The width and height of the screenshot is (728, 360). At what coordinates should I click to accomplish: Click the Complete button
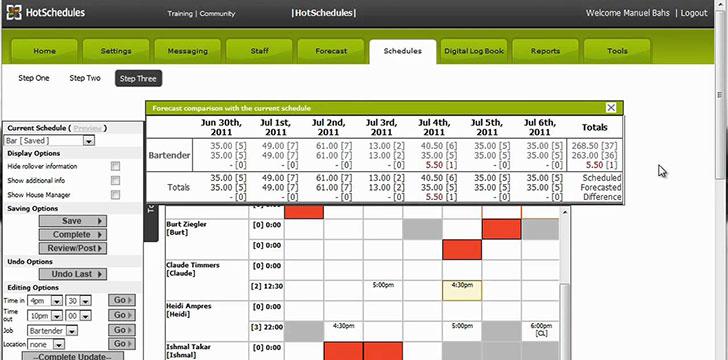tap(72, 235)
